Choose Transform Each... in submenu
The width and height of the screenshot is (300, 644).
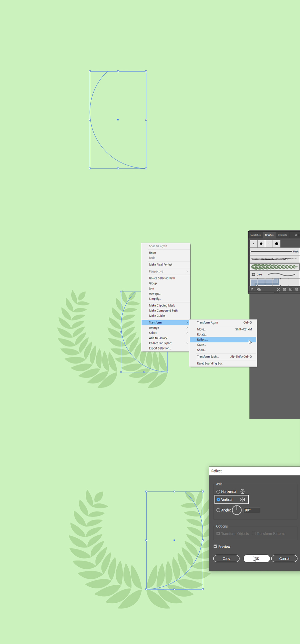coord(223,356)
